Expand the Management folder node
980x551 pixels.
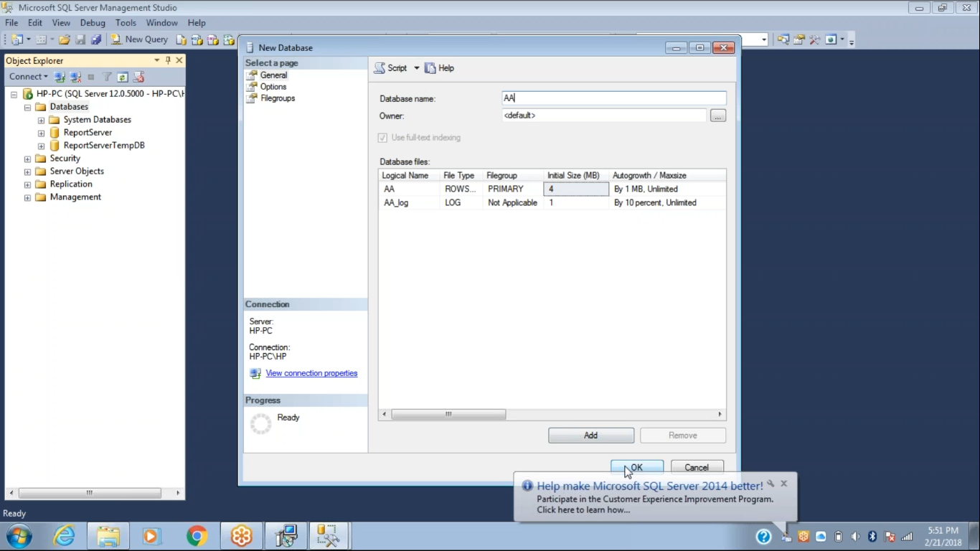click(27, 197)
